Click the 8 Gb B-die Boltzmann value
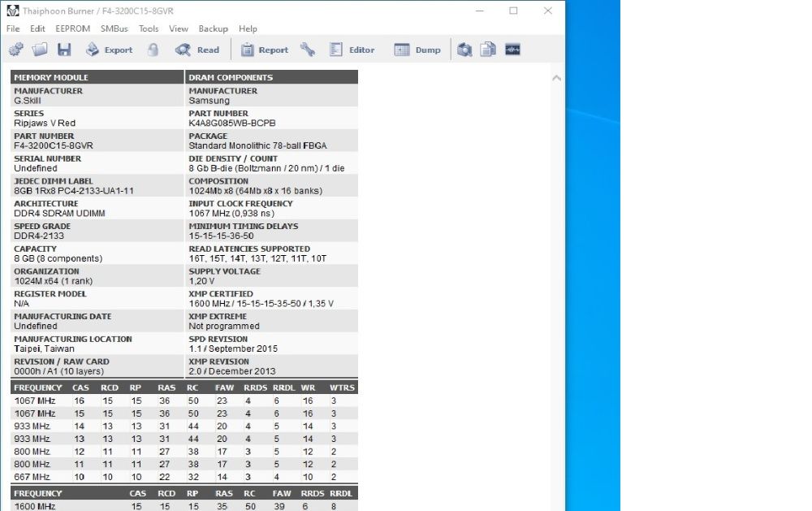812x511 pixels. pyautogui.click(x=266, y=168)
